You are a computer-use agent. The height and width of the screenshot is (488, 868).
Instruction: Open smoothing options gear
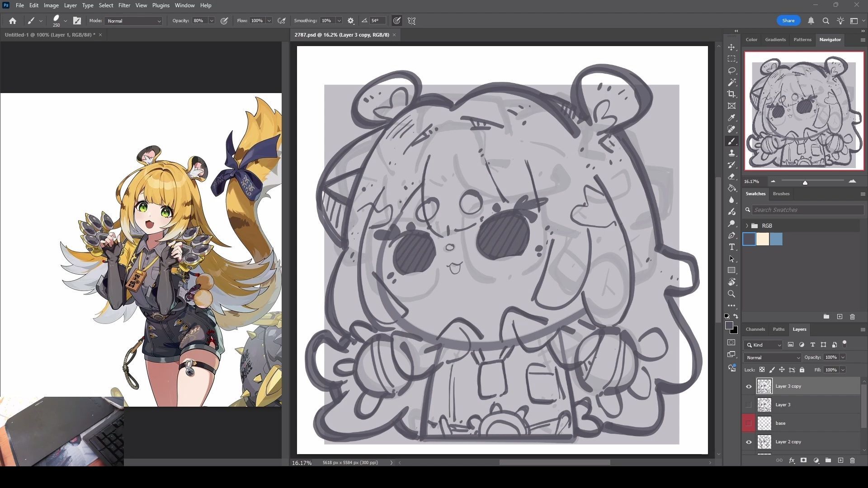pos(351,21)
